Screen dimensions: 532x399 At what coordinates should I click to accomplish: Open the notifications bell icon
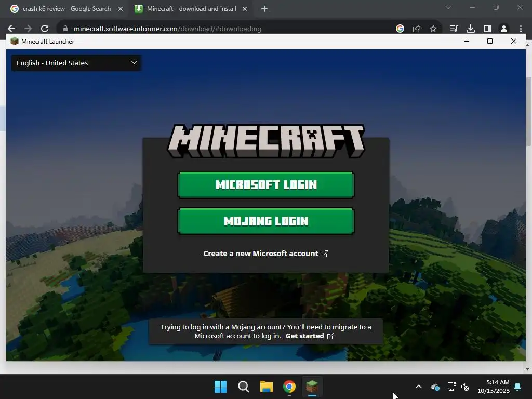[x=518, y=387]
